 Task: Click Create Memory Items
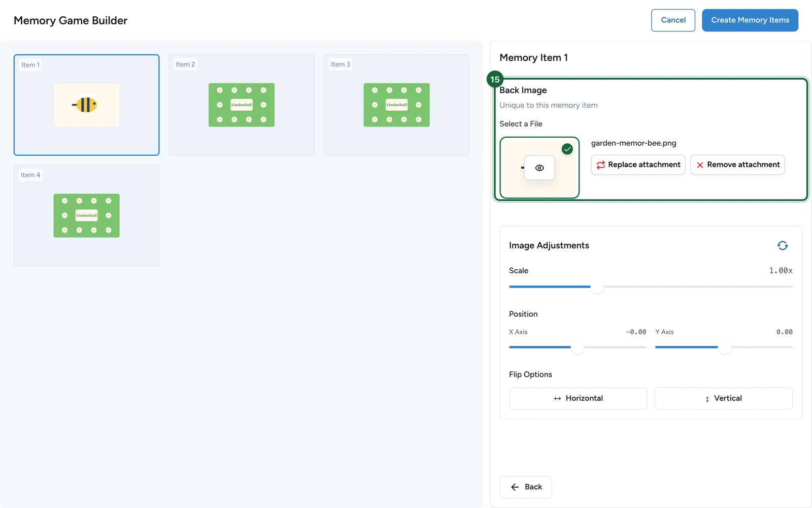750,20
